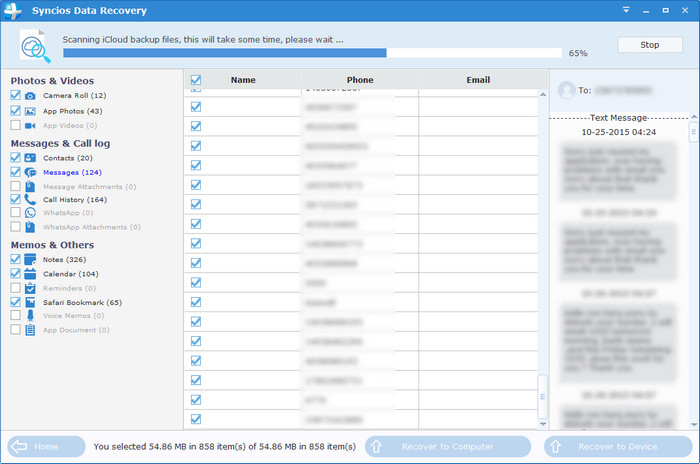700x464 pixels.
Task: Click the up-arrow icon on Recover to Computer
Action: tap(376, 447)
